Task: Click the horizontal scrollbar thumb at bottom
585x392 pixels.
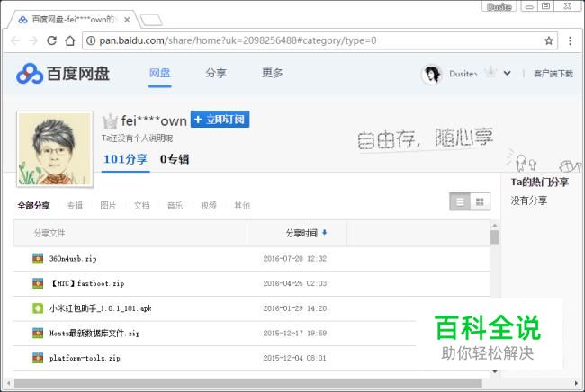Action: coord(248,383)
